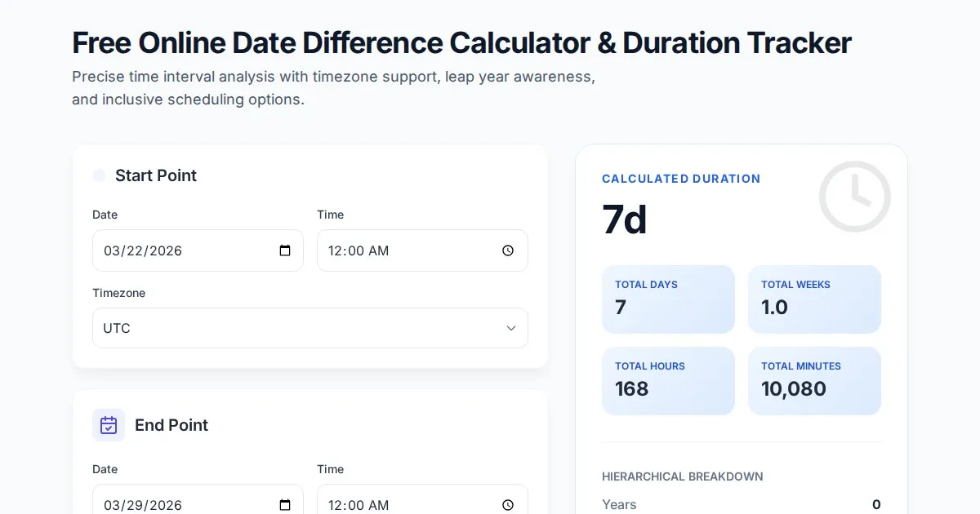Open the Start Point date calendar picker

click(285, 250)
